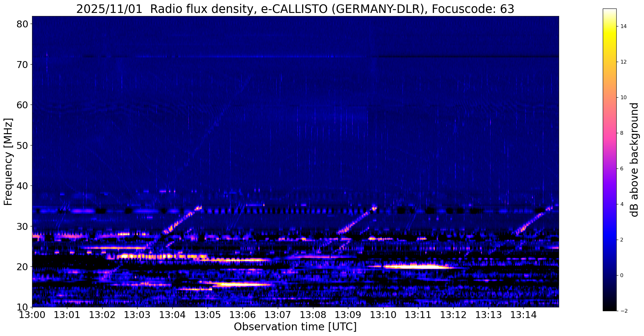Click the 13:06 time tick label

click(x=243, y=315)
